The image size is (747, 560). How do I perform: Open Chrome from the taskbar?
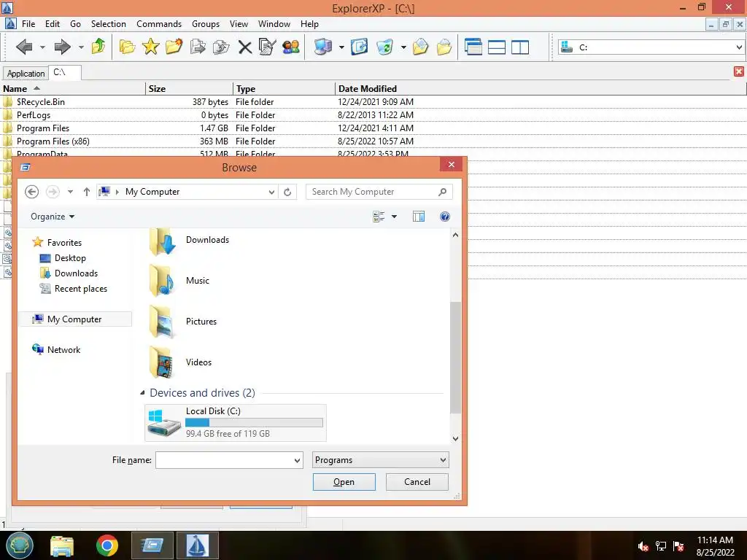tap(107, 545)
